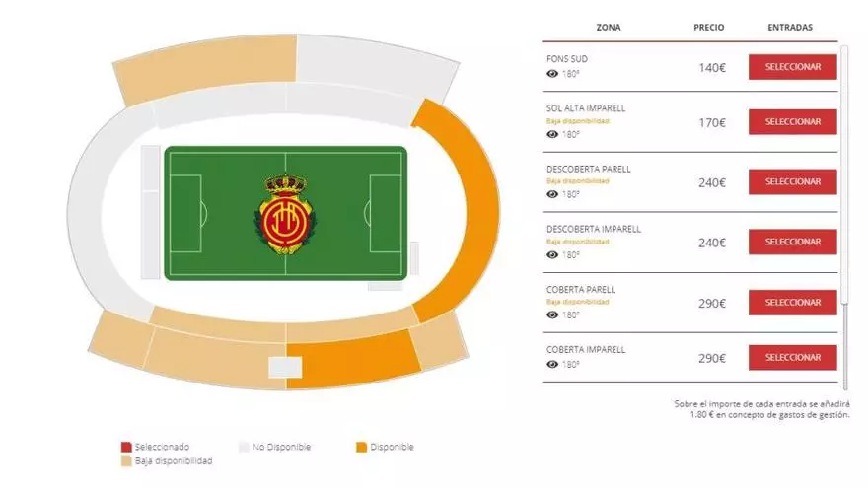Open 180° view for Descoberta Parell
Viewport: 868px width, 488px height.
pos(552,194)
